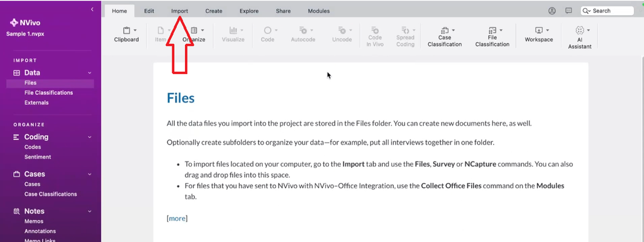Collapse the Data section chevron
Viewport: 644px width, 242px height.
tap(89, 73)
